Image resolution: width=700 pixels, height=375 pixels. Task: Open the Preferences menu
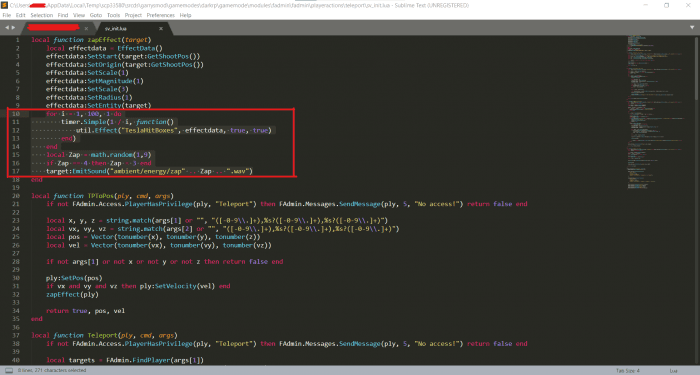click(x=161, y=15)
